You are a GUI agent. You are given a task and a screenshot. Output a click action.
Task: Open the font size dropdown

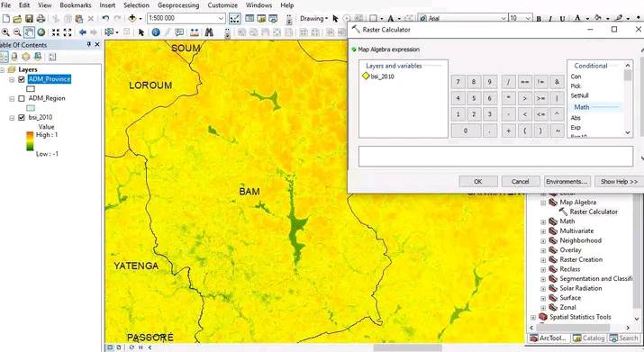coord(528,19)
